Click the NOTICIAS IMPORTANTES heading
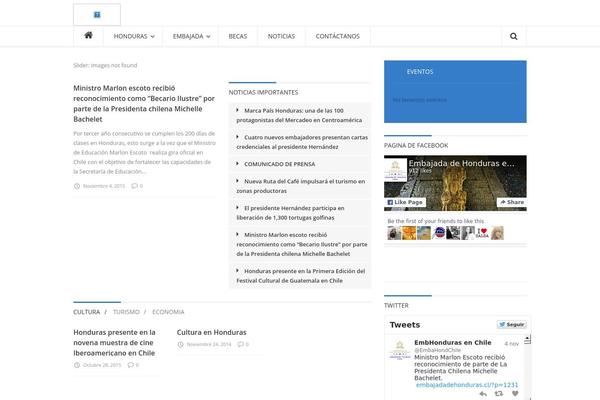 point(263,92)
